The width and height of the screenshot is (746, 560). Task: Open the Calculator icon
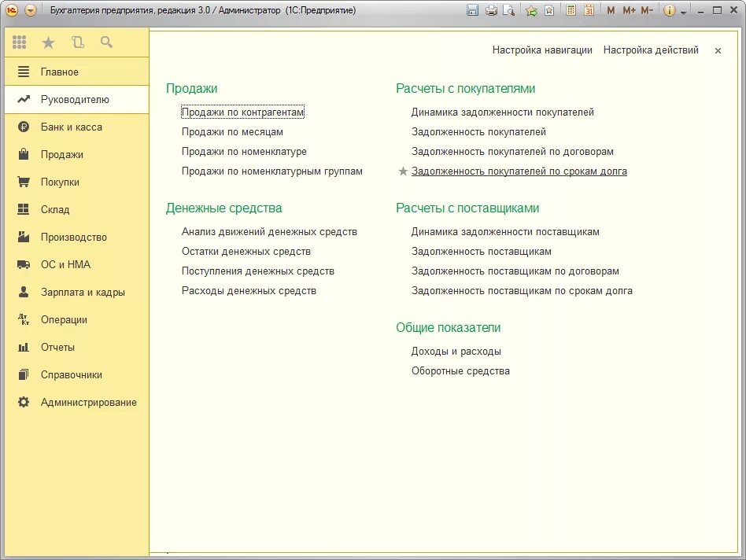pos(571,10)
